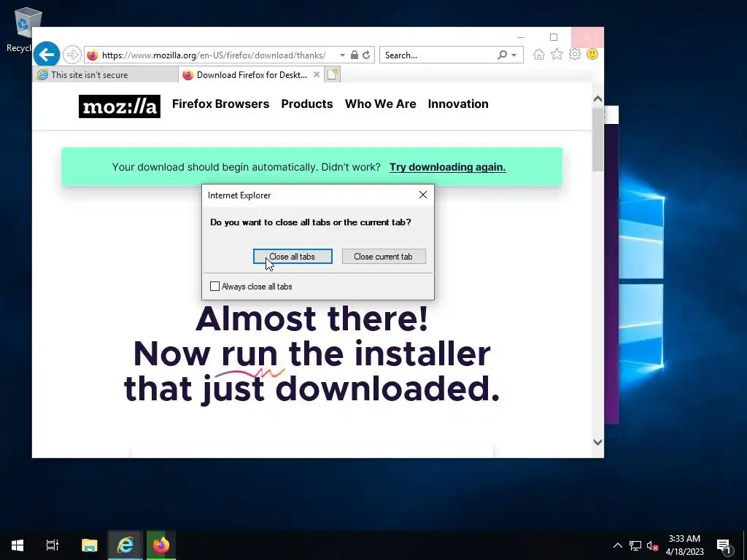Click the page scrollbar down arrow
The height and width of the screenshot is (560, 747).
click(597, 442)
